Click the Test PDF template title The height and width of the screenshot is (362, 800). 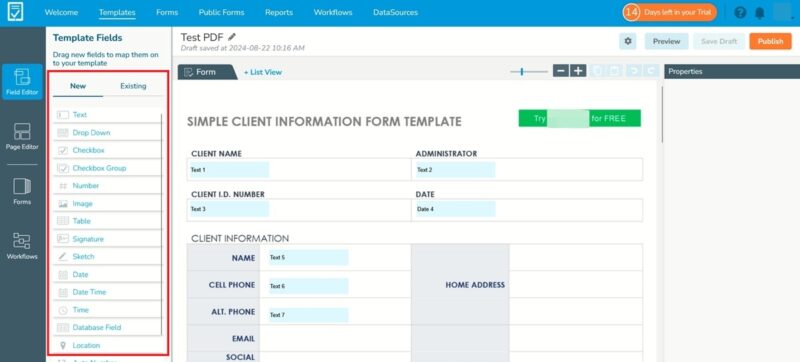point(202,37)
